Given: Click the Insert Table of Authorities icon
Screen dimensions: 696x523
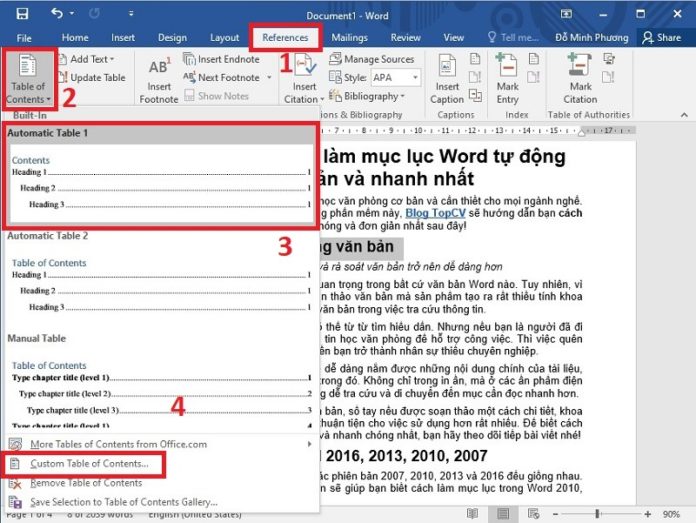Looking at the screenshot, I should pyautogui.click(x=609, y=59).
